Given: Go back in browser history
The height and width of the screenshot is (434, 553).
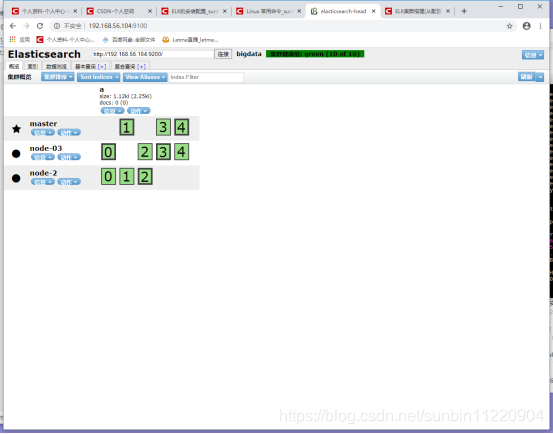Looking at the screenshot, I should (13, 26).
